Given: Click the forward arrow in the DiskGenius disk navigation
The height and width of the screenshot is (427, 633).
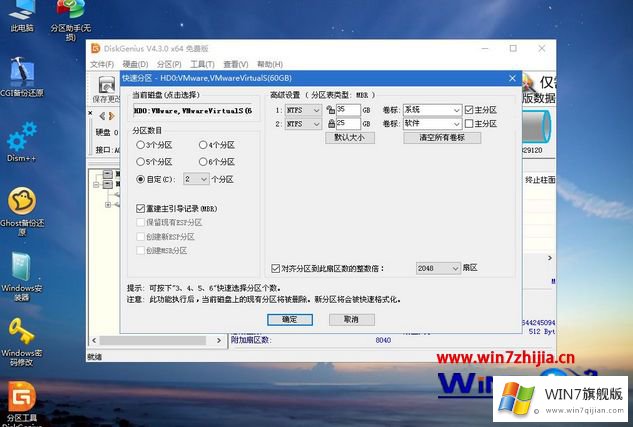Looking at the screenshot, I should tap(112, 116).
